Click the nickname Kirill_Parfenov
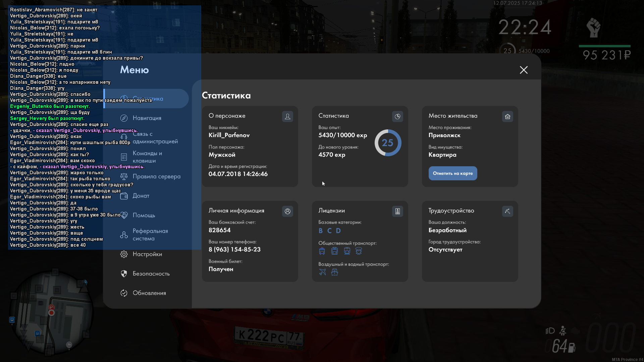This screenshot has height=362, width=644. (229, 135)
